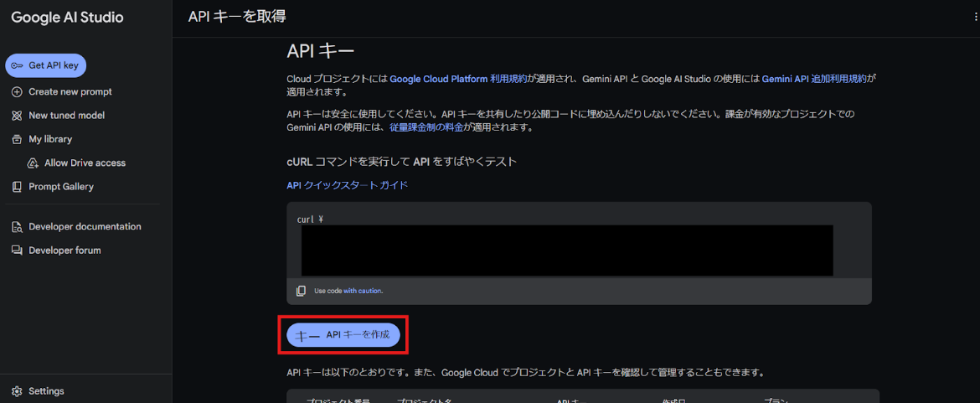Image resolution: width=980 pixels, height=403 pixels.
Task: Open My library in the sidebar
Action: pos(50,139)
